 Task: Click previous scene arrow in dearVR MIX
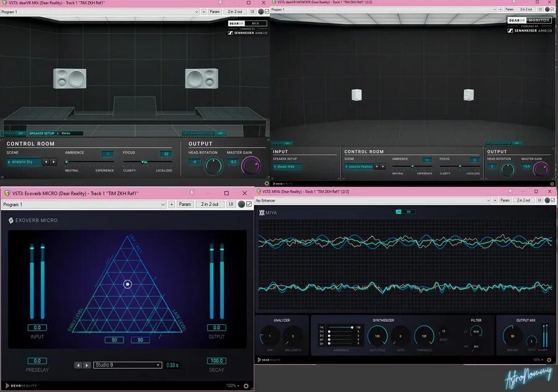click(46, 162)
